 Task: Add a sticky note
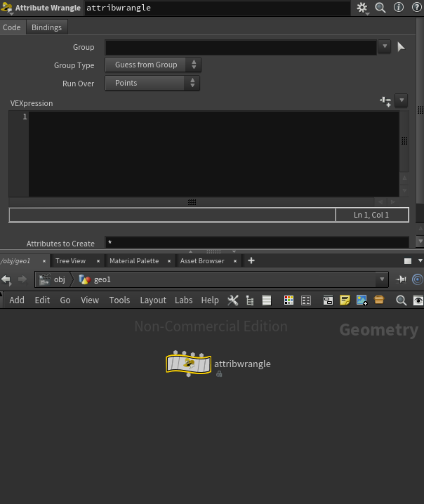pyautogui.click(x=345, y=300)
